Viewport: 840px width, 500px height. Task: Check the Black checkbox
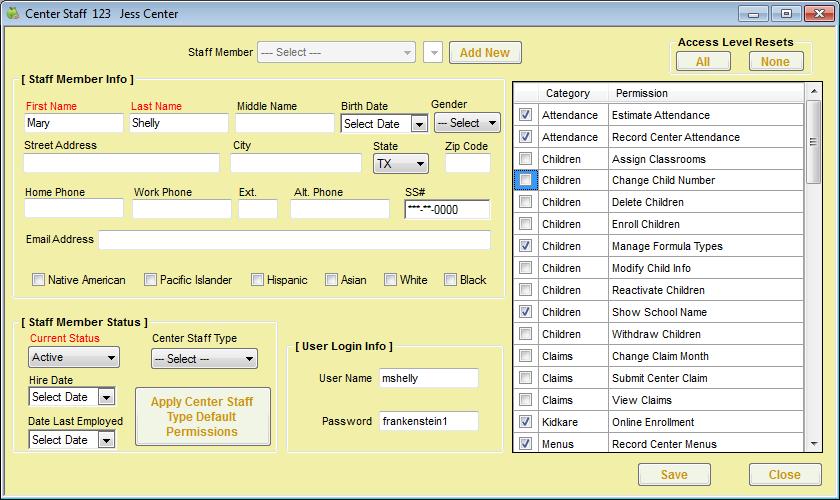point(450,280)
